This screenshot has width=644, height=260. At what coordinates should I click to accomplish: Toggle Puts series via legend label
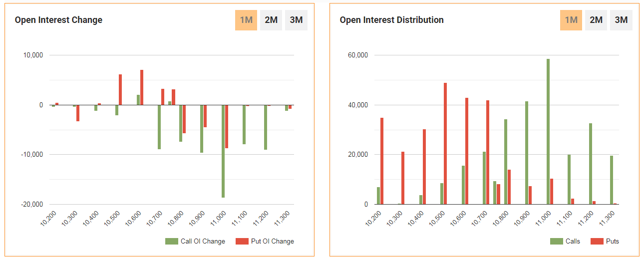[613, 242]
